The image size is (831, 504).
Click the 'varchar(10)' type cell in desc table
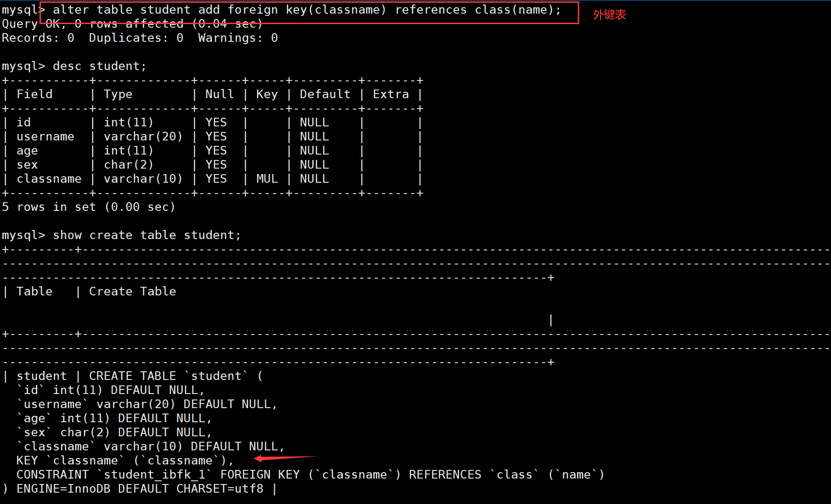point(143,179)
